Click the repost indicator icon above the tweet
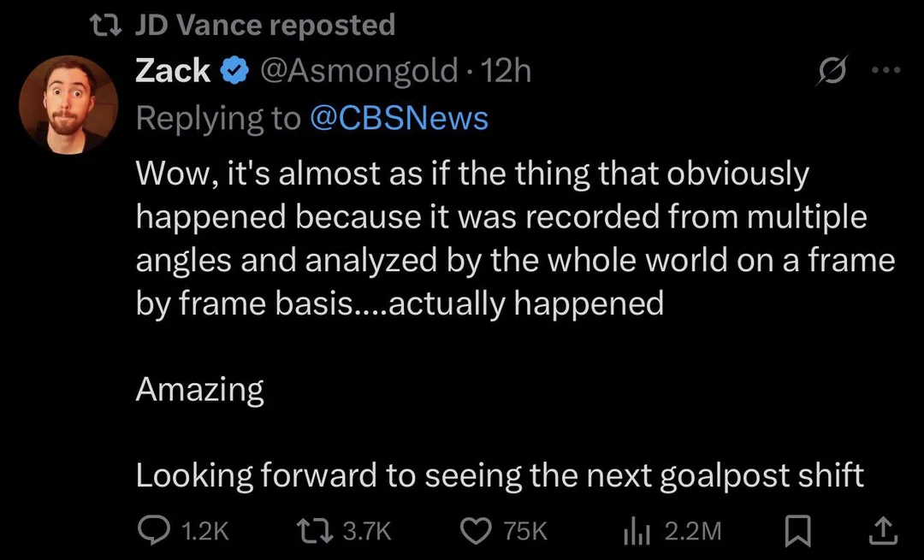 [109, 26]
